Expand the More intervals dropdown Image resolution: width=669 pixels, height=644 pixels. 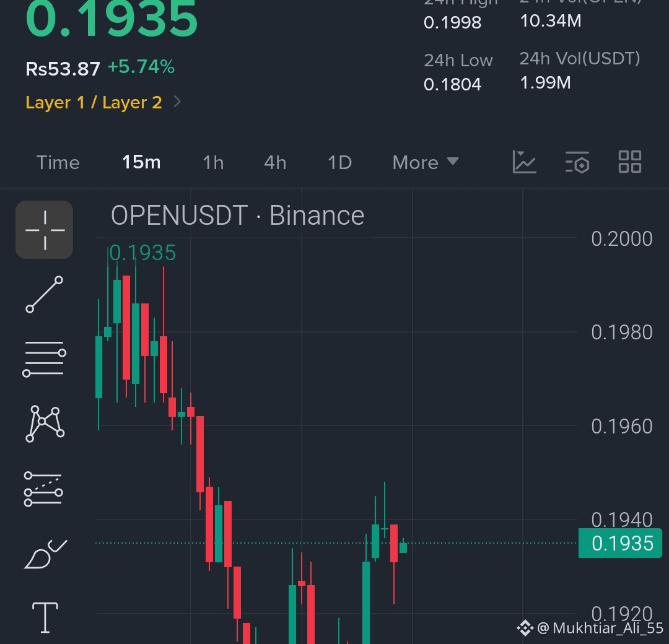426,162
